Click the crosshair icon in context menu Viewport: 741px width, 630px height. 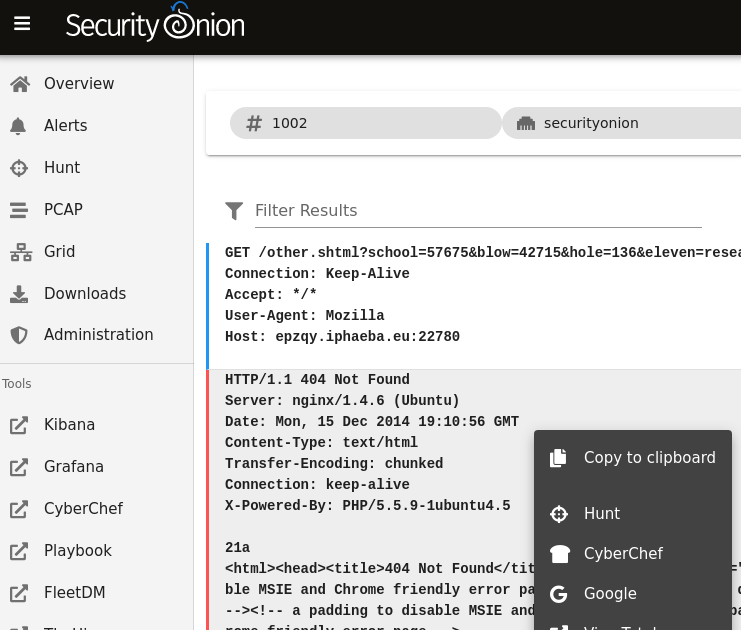click(x=559, y=514)
